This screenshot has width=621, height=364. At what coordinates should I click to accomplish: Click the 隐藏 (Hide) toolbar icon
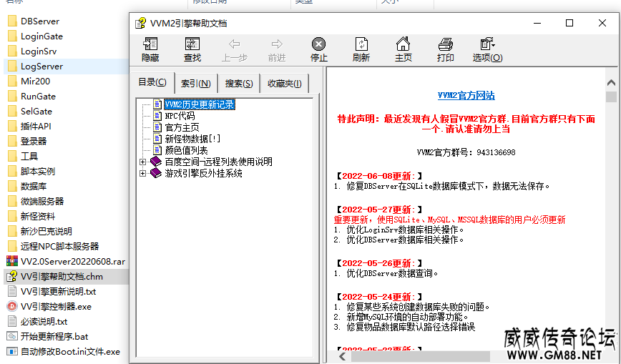[x=150, y=49]
